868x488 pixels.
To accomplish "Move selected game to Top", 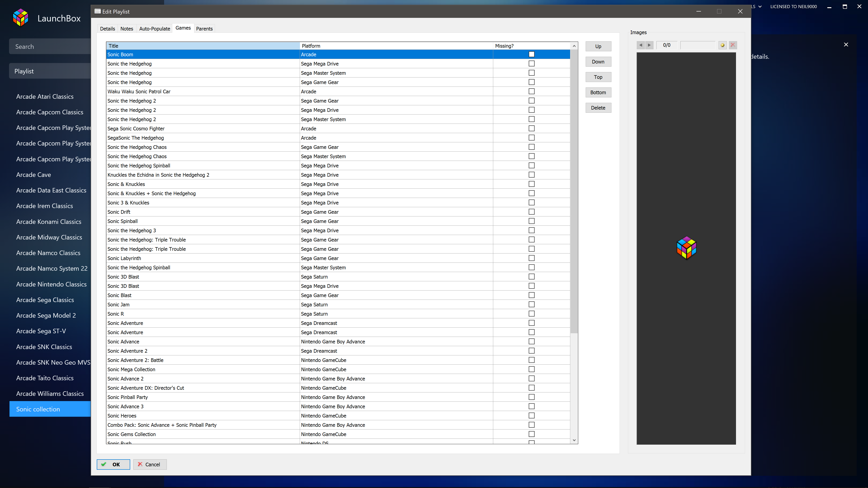I will click(x=598, y=77).
